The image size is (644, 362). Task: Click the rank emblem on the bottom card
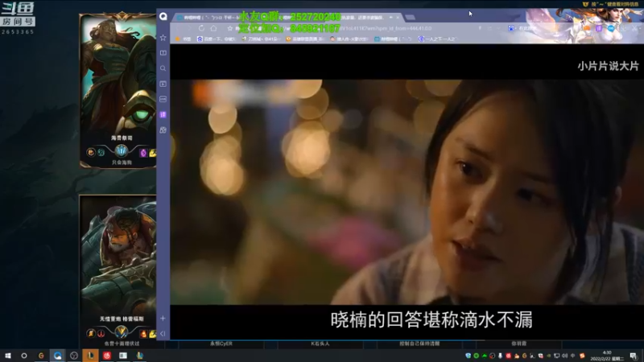click(122, 331)
